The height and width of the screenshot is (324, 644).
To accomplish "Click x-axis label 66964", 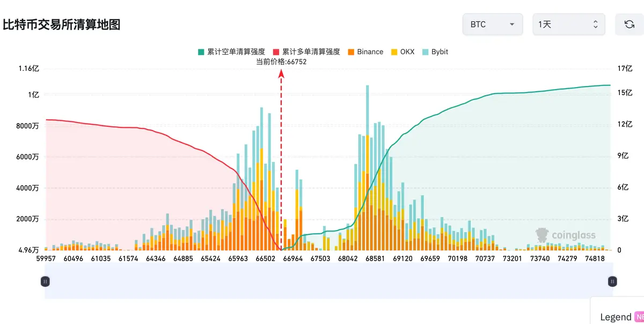I will tap(292, 258).
